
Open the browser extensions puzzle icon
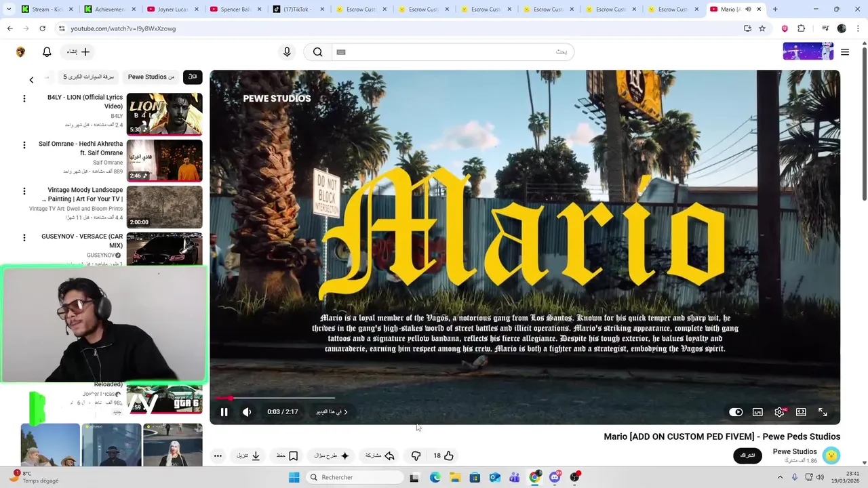802,28
